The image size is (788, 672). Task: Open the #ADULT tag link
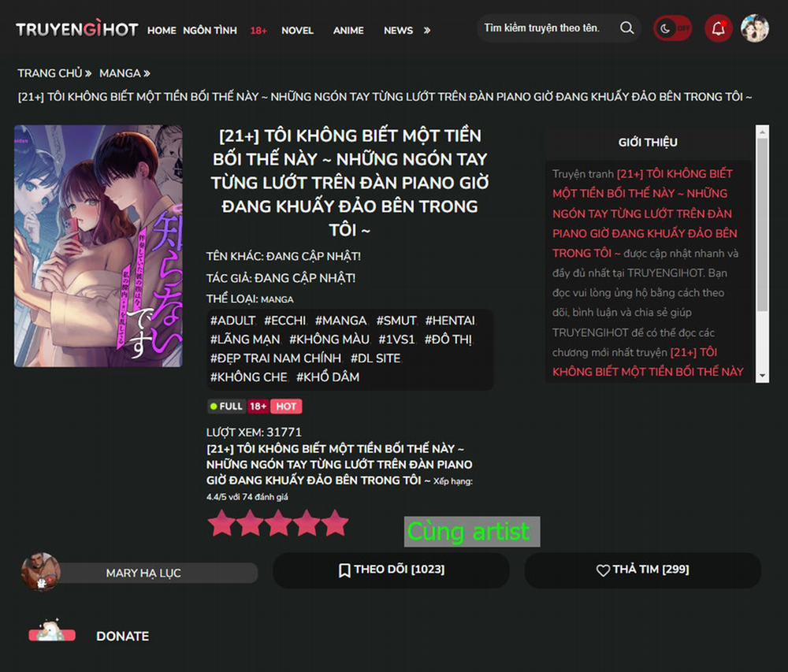pyautogui.click(x=232, y=321)
